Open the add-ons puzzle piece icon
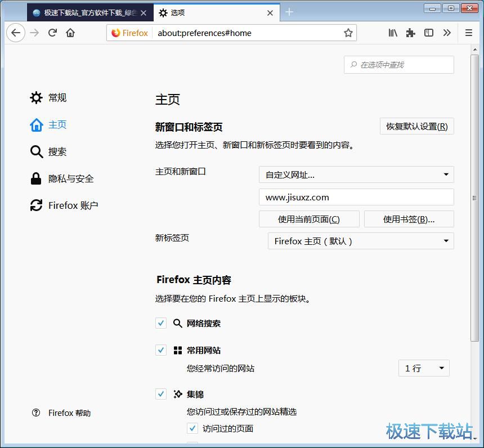 410,33
